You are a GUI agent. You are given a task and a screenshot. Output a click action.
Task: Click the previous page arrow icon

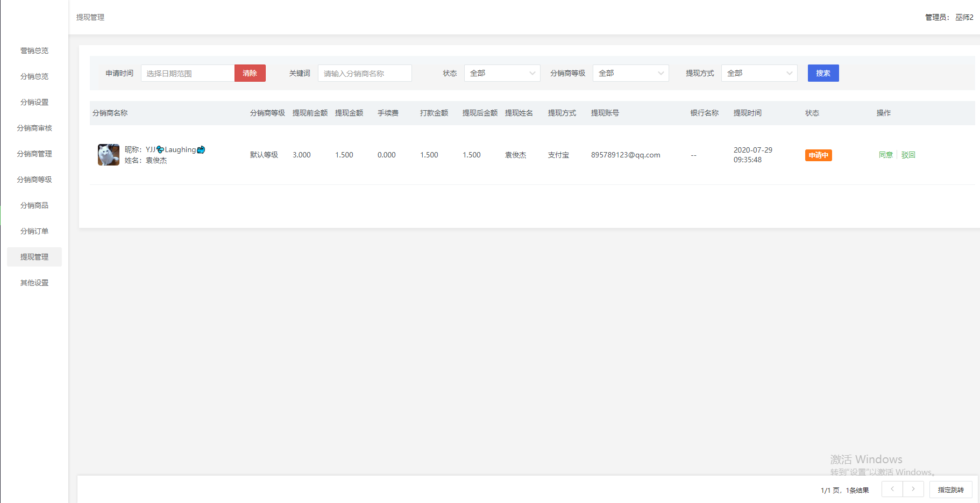click(x=892, y=489)
